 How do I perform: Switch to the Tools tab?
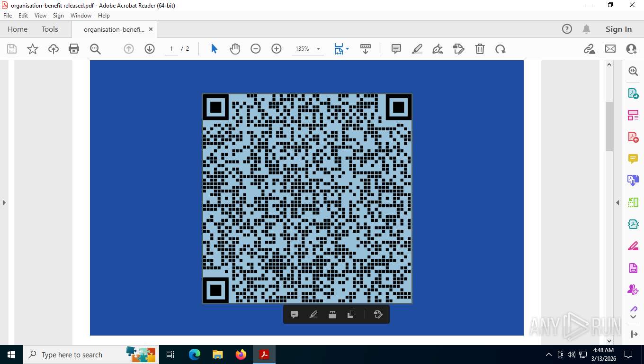tap(50, 29)
